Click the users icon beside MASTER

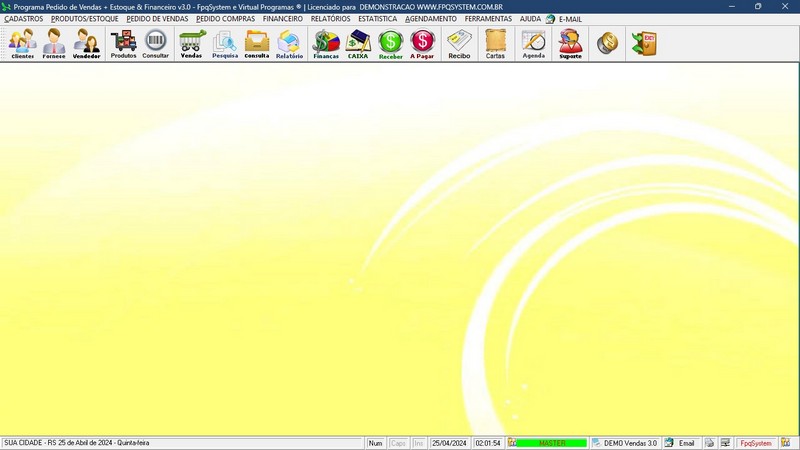[512, 442]
